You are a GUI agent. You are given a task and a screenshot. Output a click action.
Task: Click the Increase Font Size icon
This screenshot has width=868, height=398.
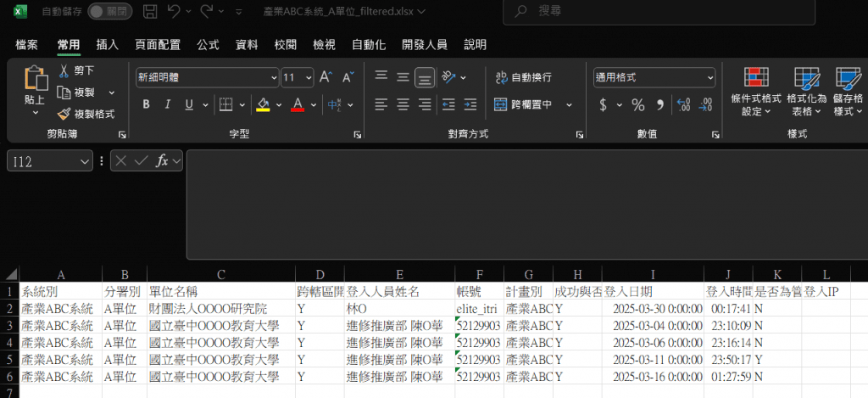tap(325, 77)
